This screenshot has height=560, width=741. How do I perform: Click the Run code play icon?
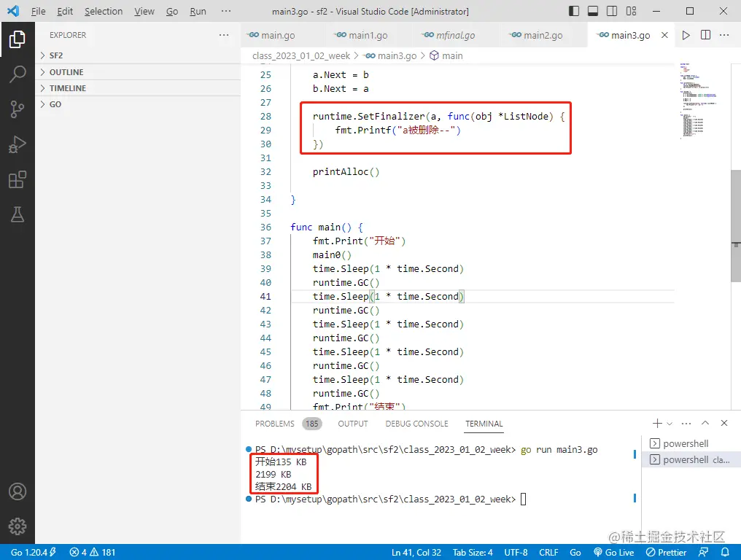pyautogui.click(x=686, y=35)
